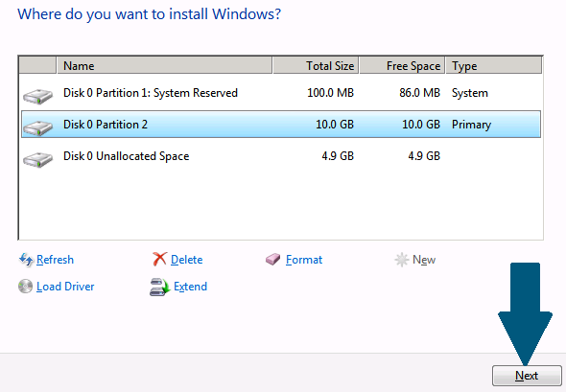The height and width of the screenshot is (392, 566).
Task: Select the Disk 0 Partition 2 row
Action: 281,125
